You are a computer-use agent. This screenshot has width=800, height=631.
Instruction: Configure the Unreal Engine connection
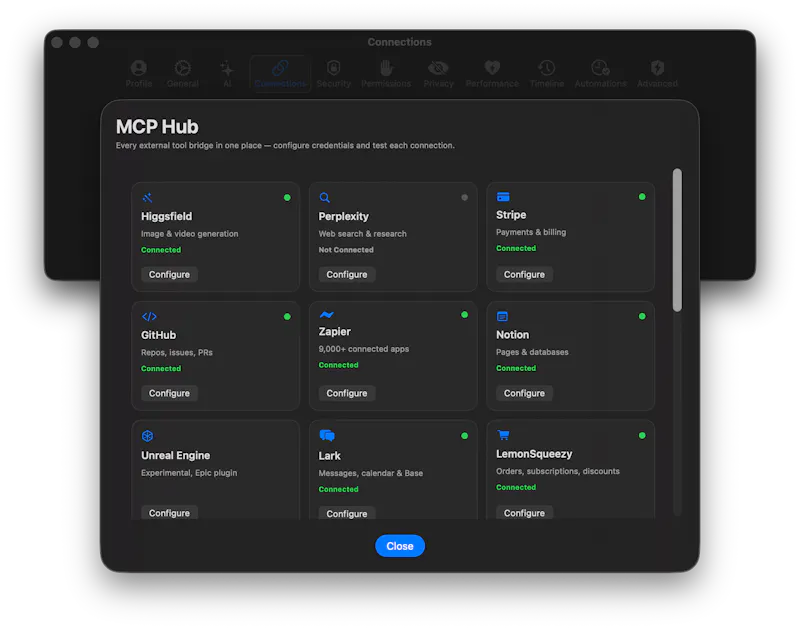[x=169, y=513]
